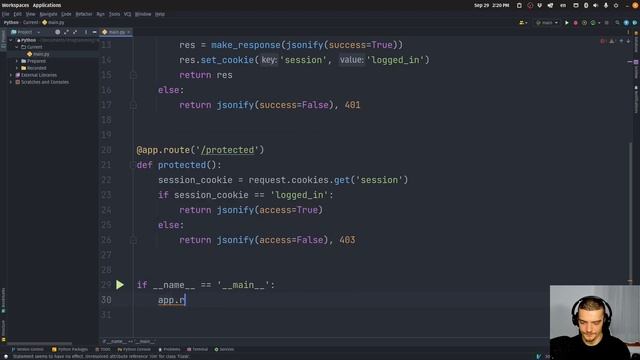The width and height of the screenshot is (640, 360).
Task: Open the Run menu
Action: [100, 14]
